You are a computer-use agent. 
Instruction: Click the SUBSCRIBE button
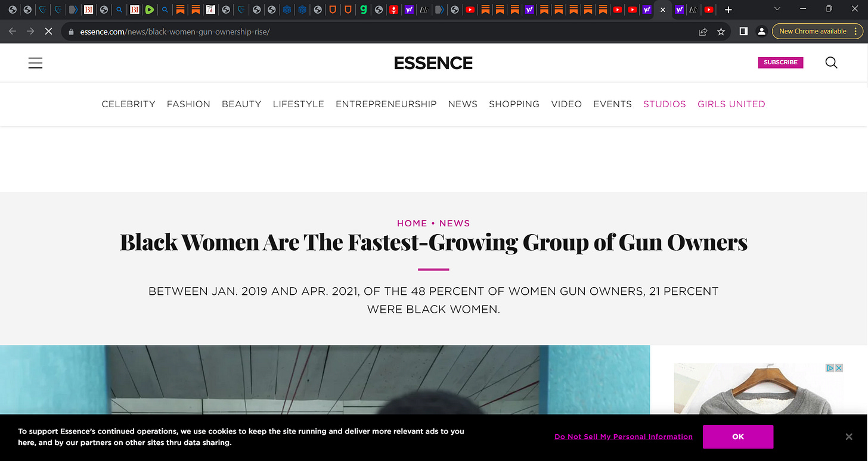(780, 63)
